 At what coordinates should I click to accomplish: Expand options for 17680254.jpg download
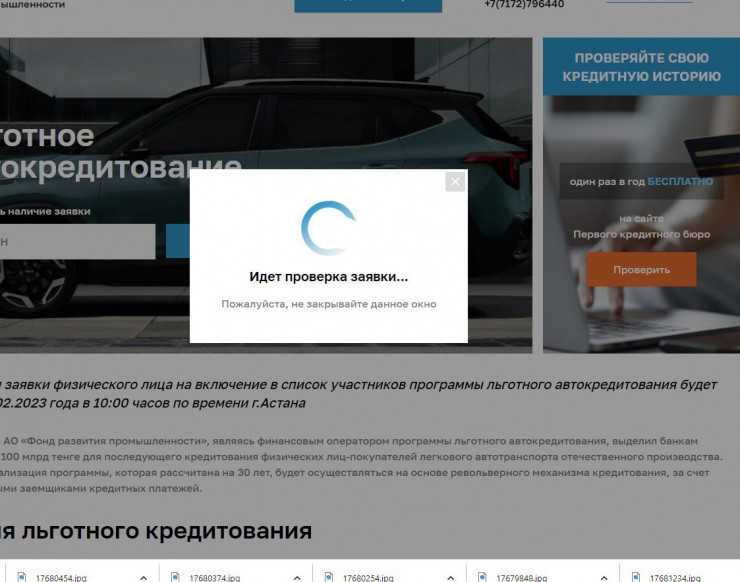click(451, 577)
